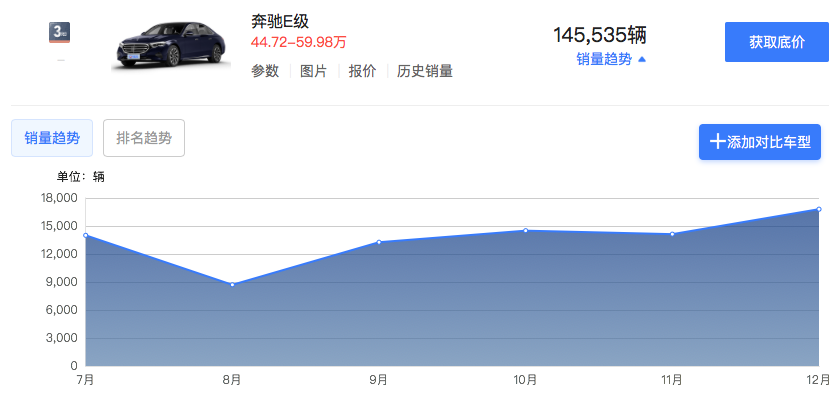Click the rank 3 badge icon
Screen dimensions: 837x398
coord(59,33)
